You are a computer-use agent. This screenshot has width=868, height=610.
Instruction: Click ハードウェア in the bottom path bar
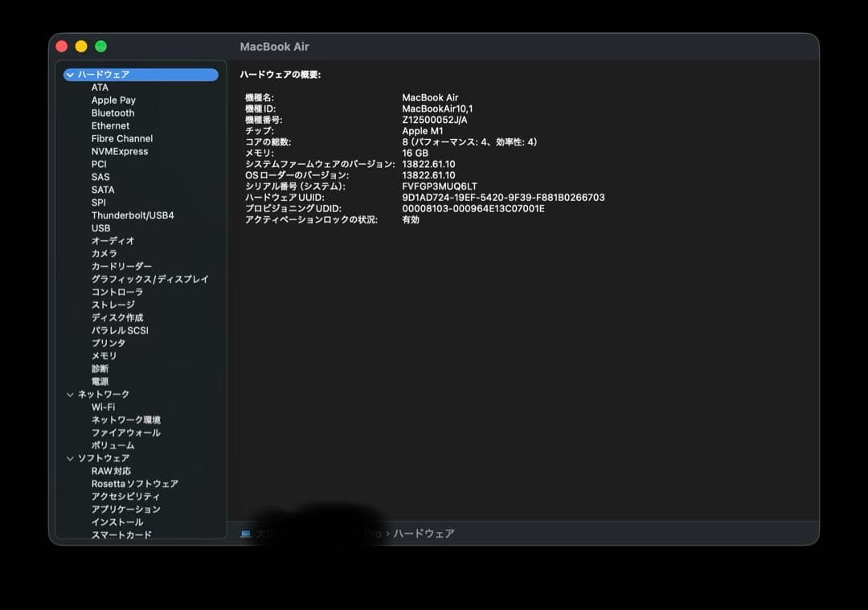coord(424,534)
